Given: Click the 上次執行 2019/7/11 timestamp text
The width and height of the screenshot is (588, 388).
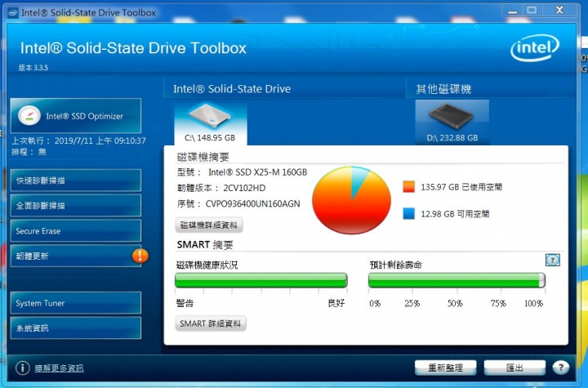Looking at the screenshot, I should pyautogui.click(x=78, y=140).
